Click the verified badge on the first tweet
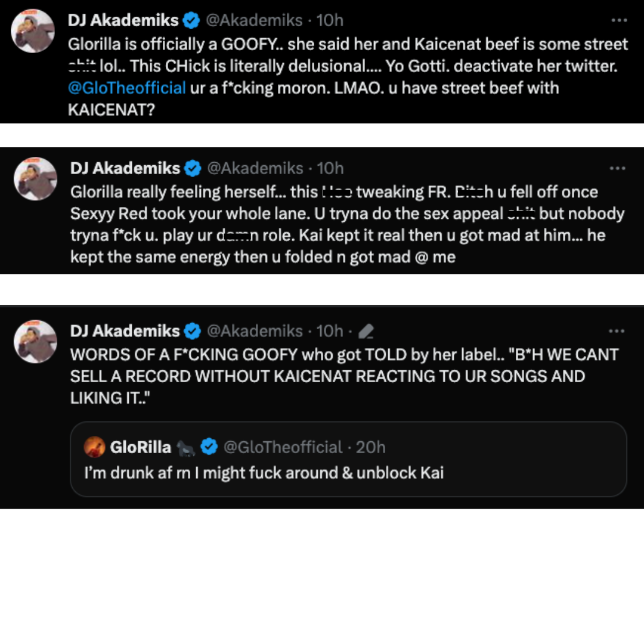 tap(191, 20)
